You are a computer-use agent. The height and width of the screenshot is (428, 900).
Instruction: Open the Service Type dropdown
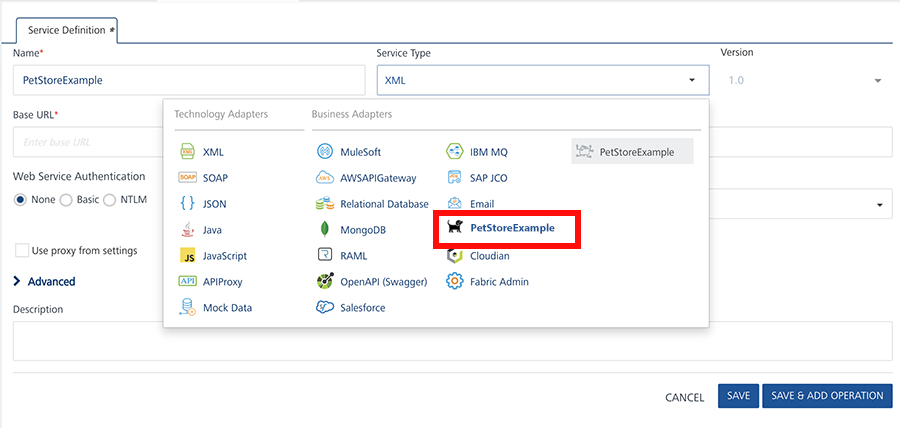[542, 80]
